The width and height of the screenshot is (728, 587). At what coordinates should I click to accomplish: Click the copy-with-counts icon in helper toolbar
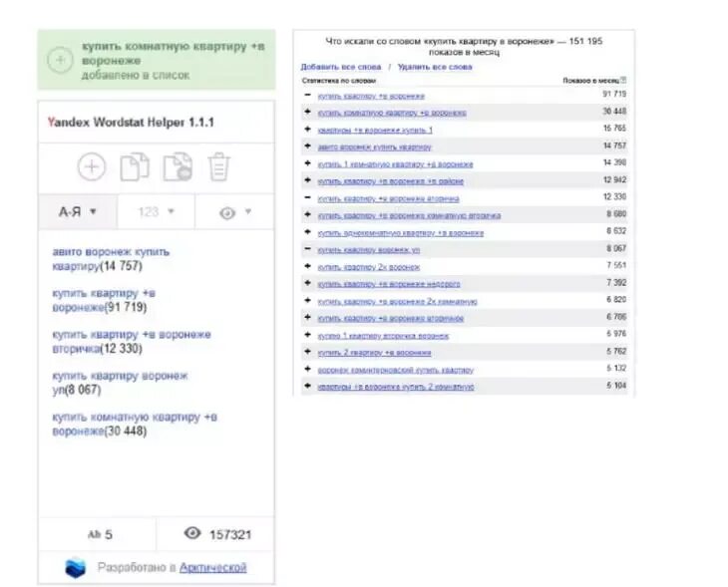click(x=178, y=166)
